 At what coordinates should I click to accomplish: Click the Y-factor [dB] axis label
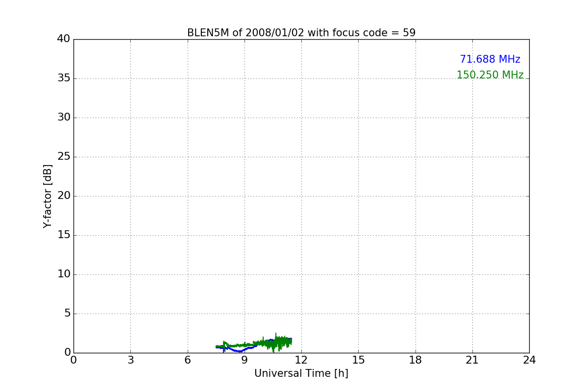48,196
